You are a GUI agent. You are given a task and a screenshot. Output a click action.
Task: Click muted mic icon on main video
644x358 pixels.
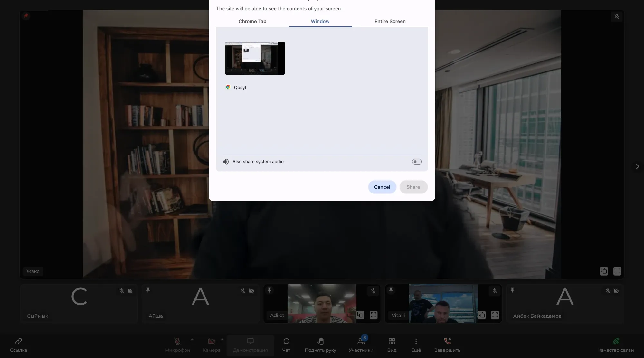pos(617,17)
